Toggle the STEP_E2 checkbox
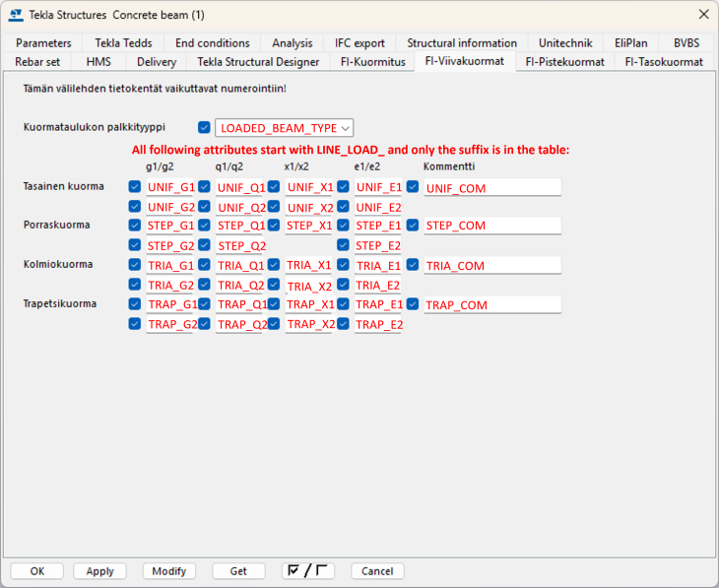Viewport: 719px width, 588px height. click(x=343, y=245)
